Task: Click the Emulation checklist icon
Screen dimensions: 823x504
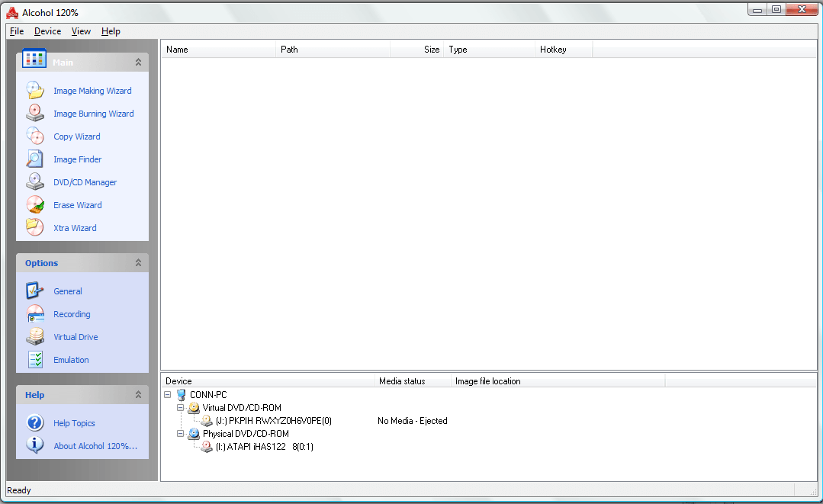Action: click(x=35, y=360)
